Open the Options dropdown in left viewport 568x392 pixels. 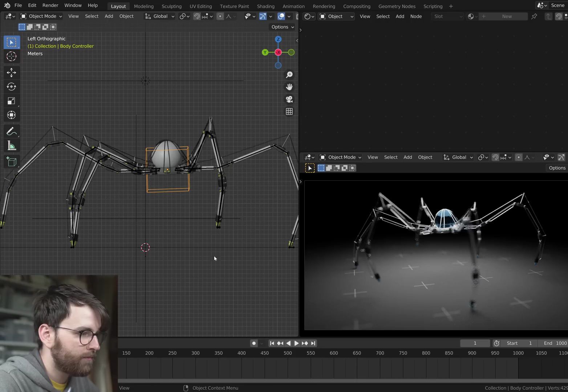[x=283, y=27]
